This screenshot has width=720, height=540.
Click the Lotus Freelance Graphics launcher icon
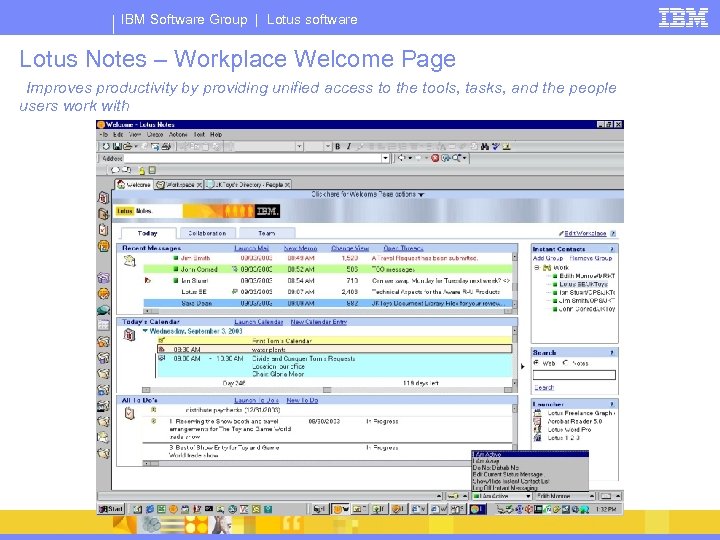(x=537, y=413)
